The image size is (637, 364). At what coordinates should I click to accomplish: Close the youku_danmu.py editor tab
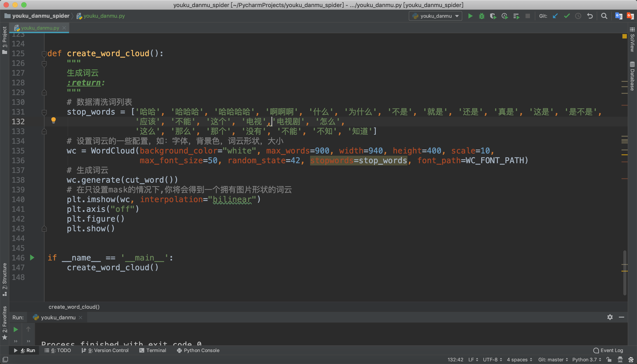pos(64,28)
